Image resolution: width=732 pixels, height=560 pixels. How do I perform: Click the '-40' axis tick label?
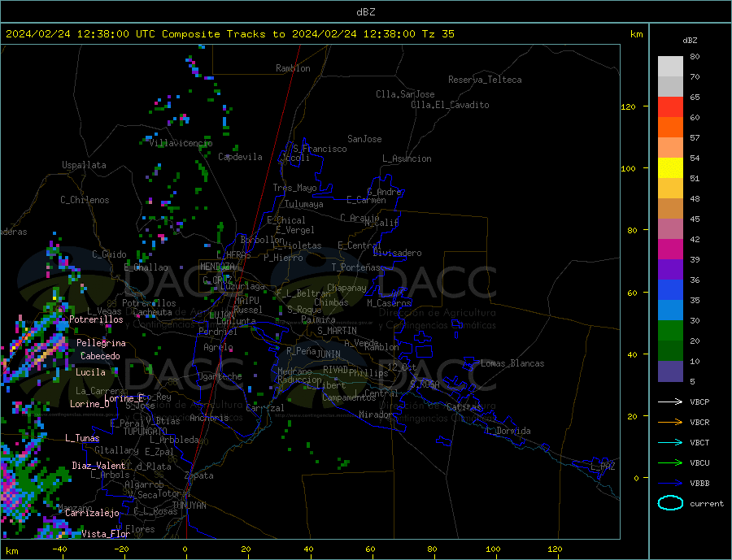(59, 549)
